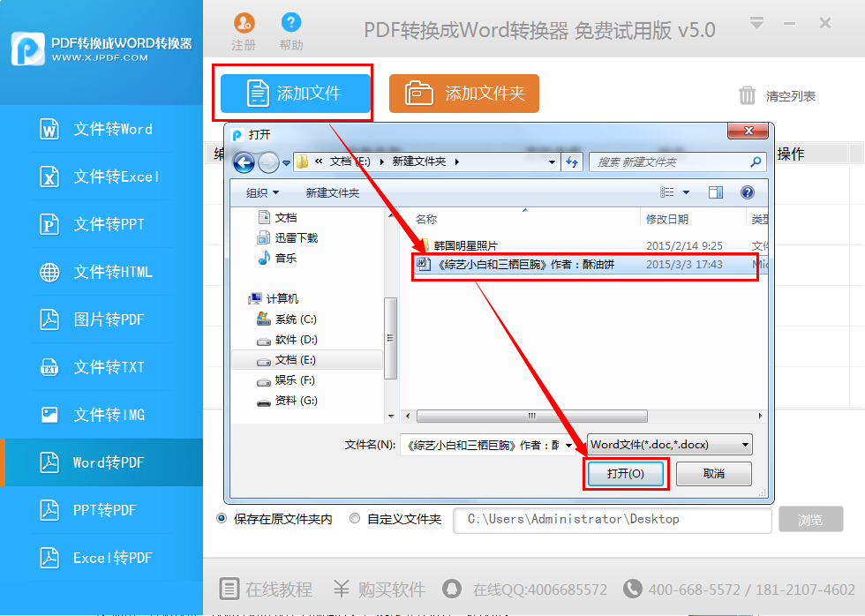The image size is (865, 616).
Task: Click the horizontal scrollbar in file list
Action: (531, 416)
